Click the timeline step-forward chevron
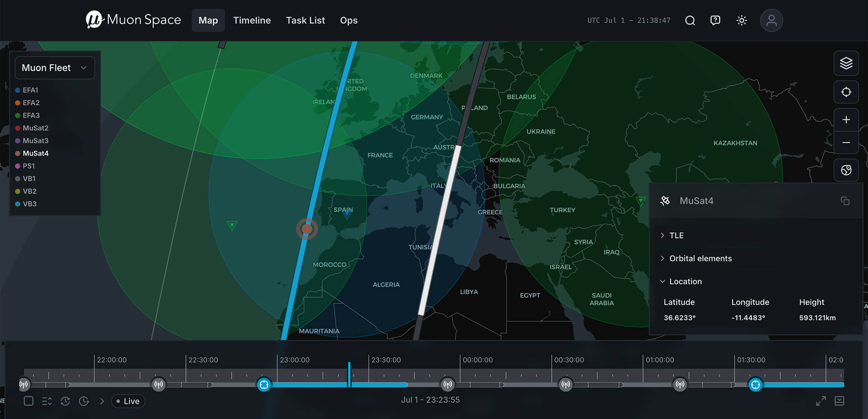 (x=102, y=401)
